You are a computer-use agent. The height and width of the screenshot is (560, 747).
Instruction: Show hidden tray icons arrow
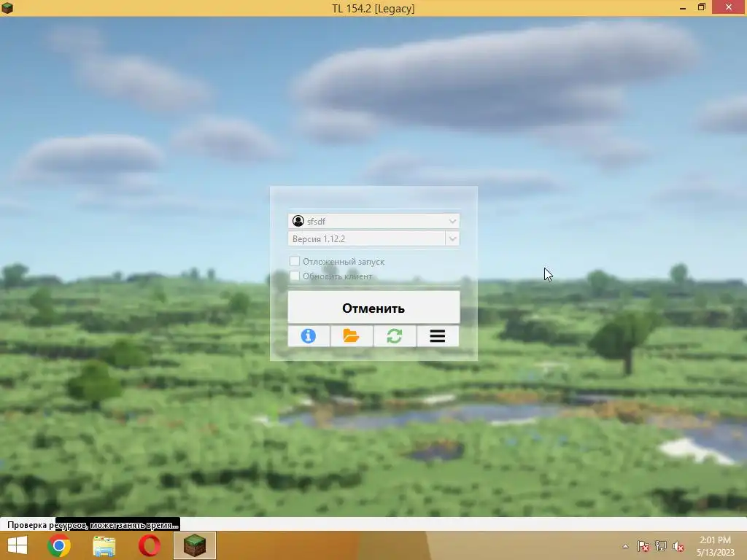click(x=625, y=546)
